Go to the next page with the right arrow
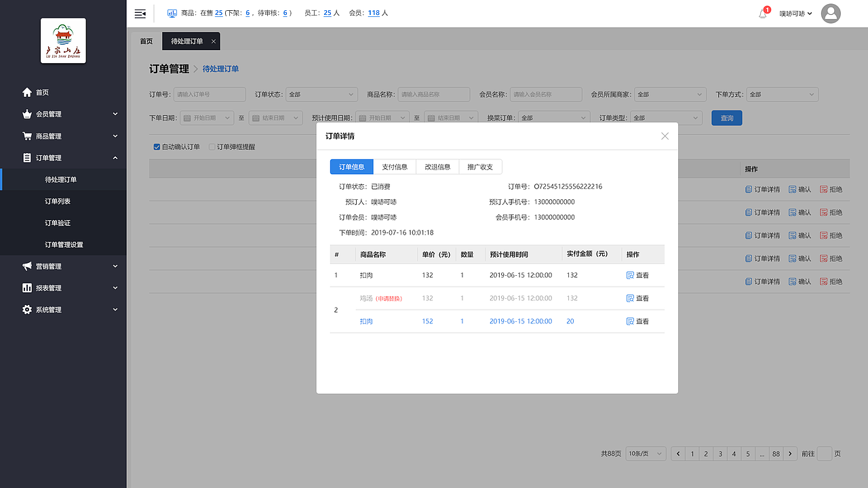Image resolution: width=868 pixels, height=488 pixels. coord(790,454)
